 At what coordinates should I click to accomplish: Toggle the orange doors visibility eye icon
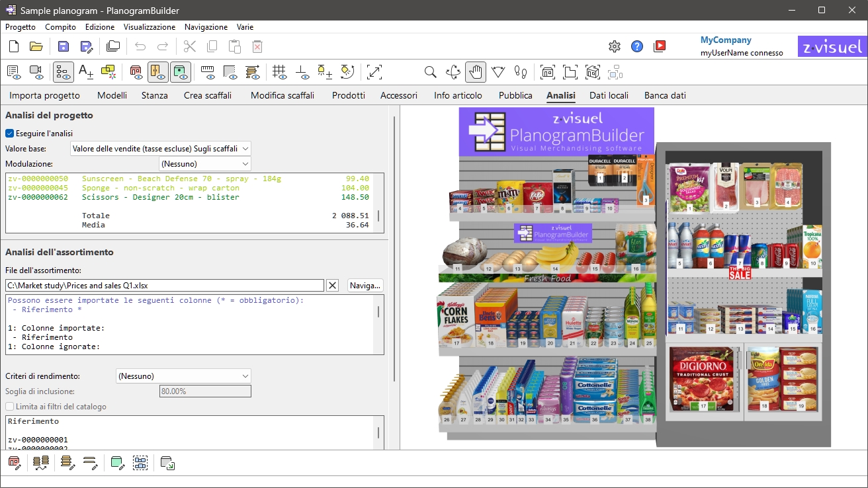tap(158, 71)
